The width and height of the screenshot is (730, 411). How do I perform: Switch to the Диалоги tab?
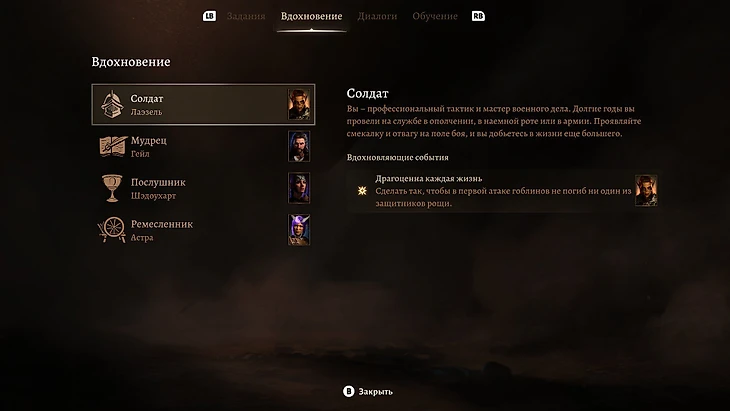pyautogui.click(x=377, y=16)
